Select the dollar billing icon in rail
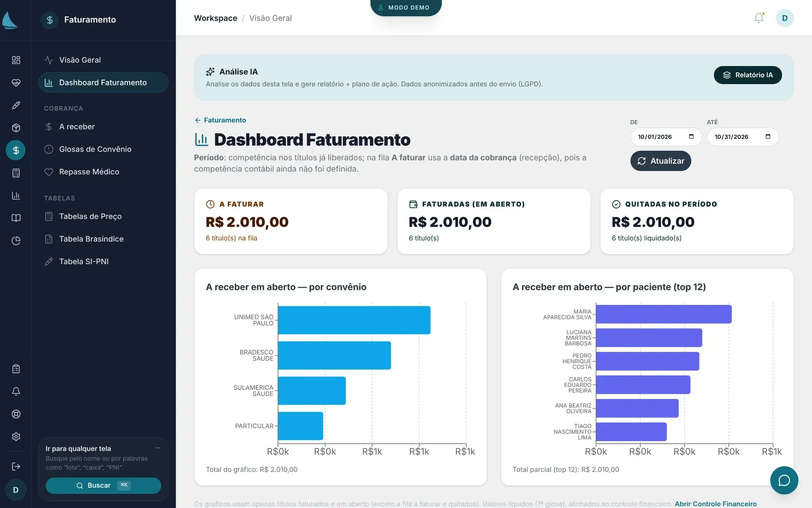This screenshot has height=508, width=812. tap(16, 150)
